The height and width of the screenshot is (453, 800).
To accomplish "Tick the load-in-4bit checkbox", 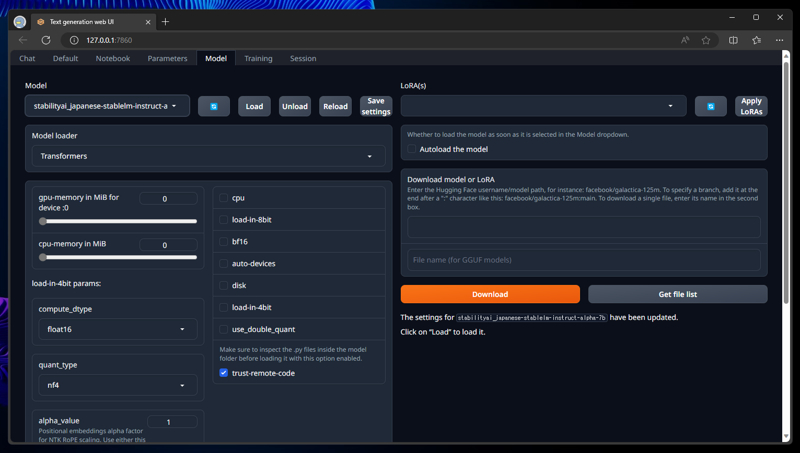I will click(223, 308).
